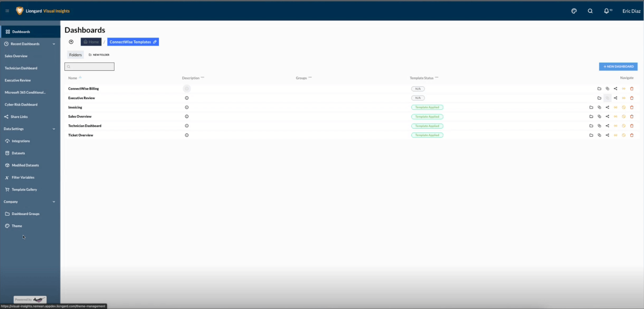
Task: Collapse the Recent Dashboards section
Action: [54, 44]
